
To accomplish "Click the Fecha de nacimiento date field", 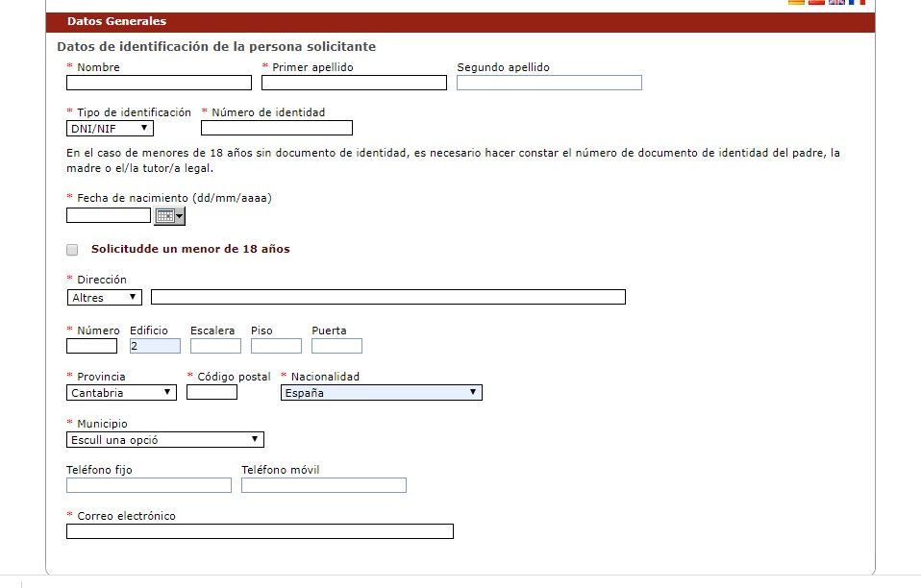I will pyautogui.click(x=109, y=215).
